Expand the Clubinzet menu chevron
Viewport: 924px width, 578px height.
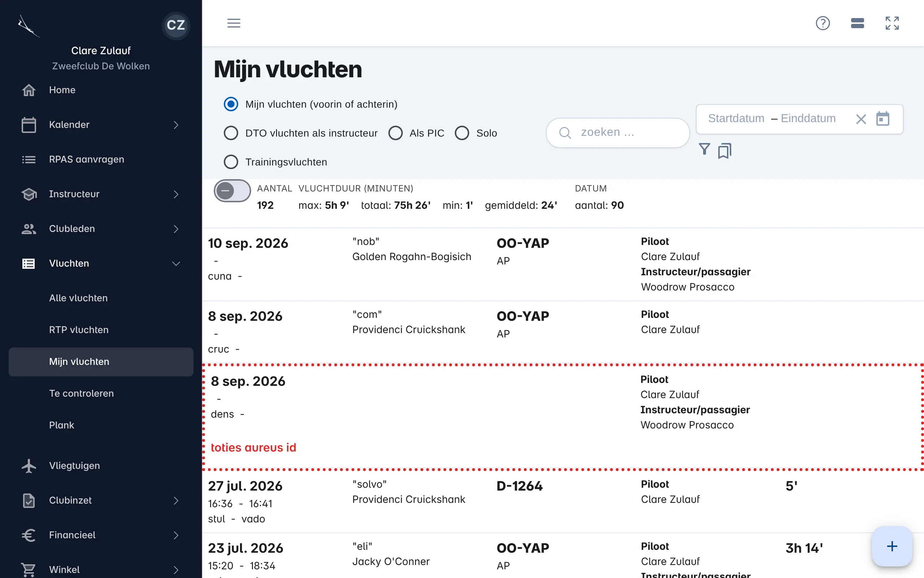(176, 501)
